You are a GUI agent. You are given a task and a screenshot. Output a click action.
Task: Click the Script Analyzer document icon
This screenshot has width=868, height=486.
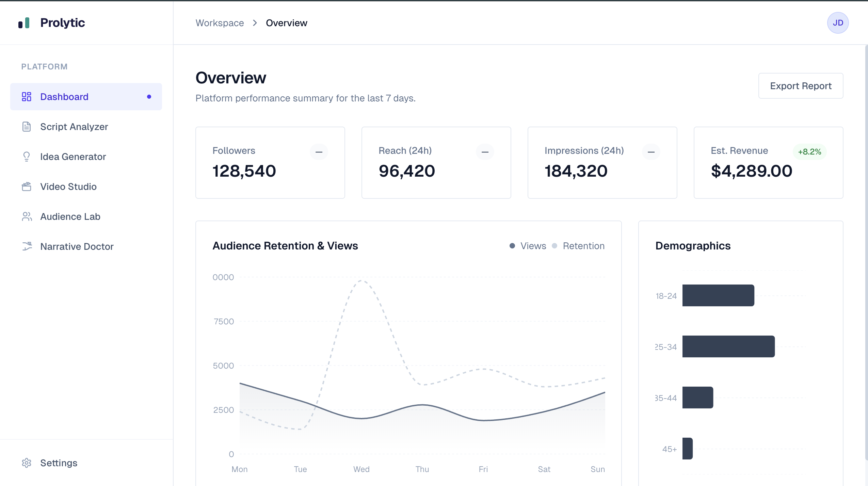pyautogui.click(x=27, y=127)
